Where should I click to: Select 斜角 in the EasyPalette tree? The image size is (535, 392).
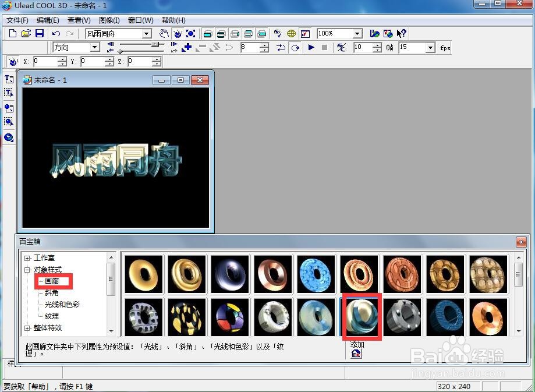pos(52,292)
